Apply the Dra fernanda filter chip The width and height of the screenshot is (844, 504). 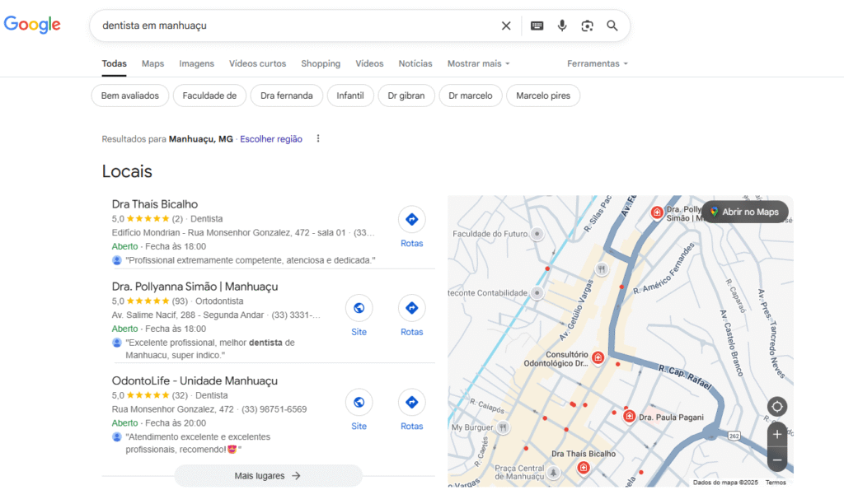coord(286,96)
